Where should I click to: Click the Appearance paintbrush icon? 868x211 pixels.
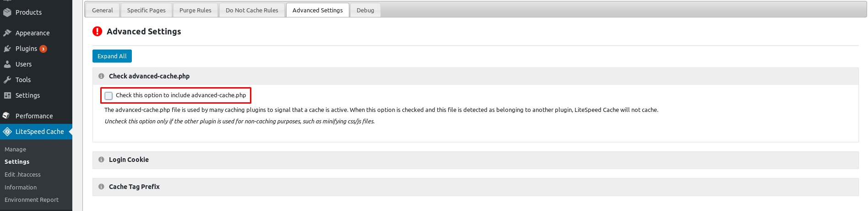coord(7,33)
